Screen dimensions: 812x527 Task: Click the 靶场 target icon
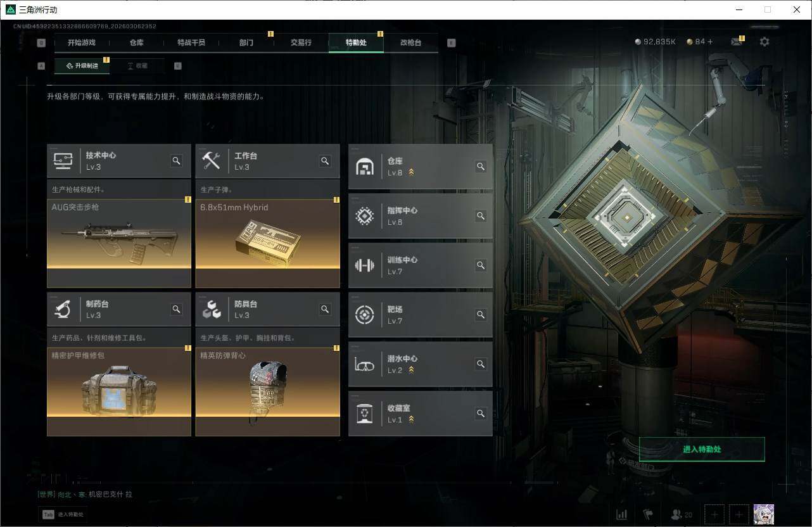point(365,315)
